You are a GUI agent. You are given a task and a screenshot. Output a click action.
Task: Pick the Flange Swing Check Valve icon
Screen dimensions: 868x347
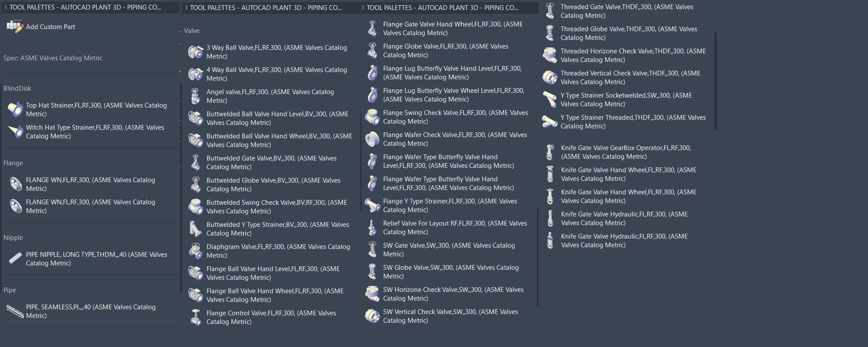point(372,117)
